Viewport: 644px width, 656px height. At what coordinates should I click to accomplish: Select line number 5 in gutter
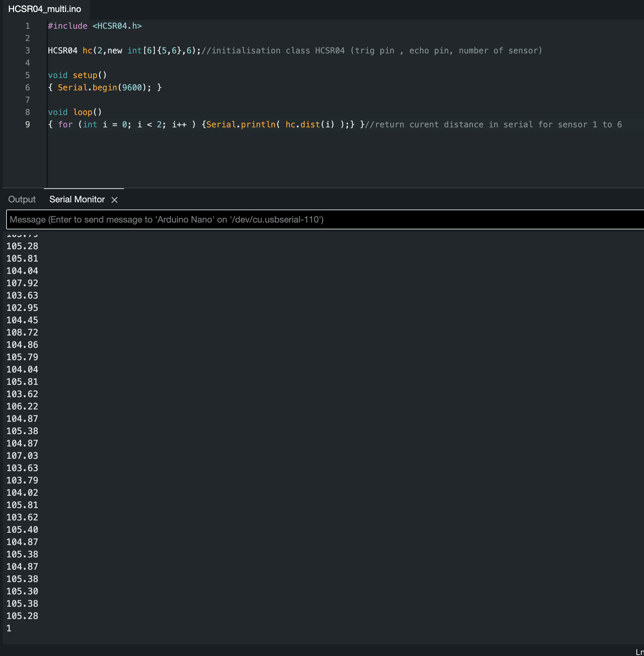point(27,75)
